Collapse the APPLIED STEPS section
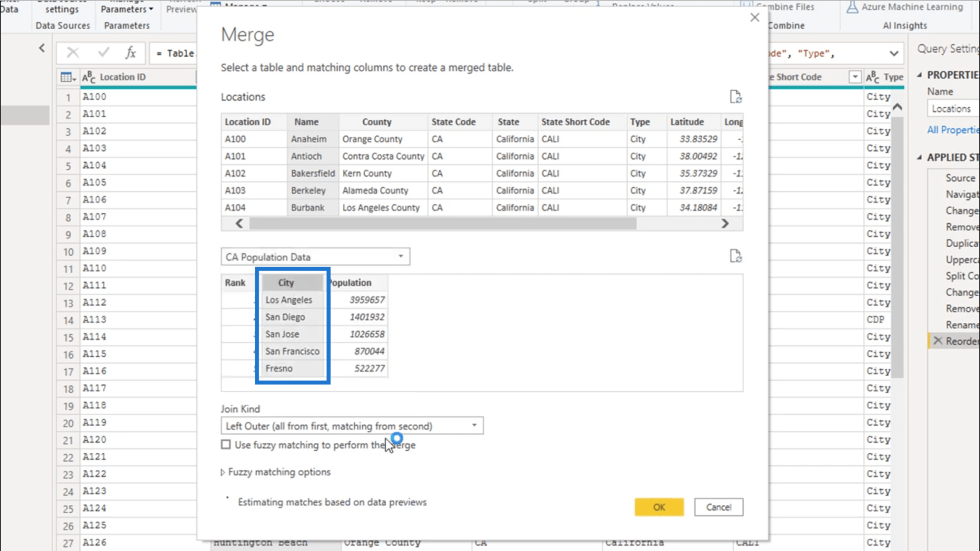The width and height of the screenshot is (980, 551). pyautogui.click(x=919, y=157)
